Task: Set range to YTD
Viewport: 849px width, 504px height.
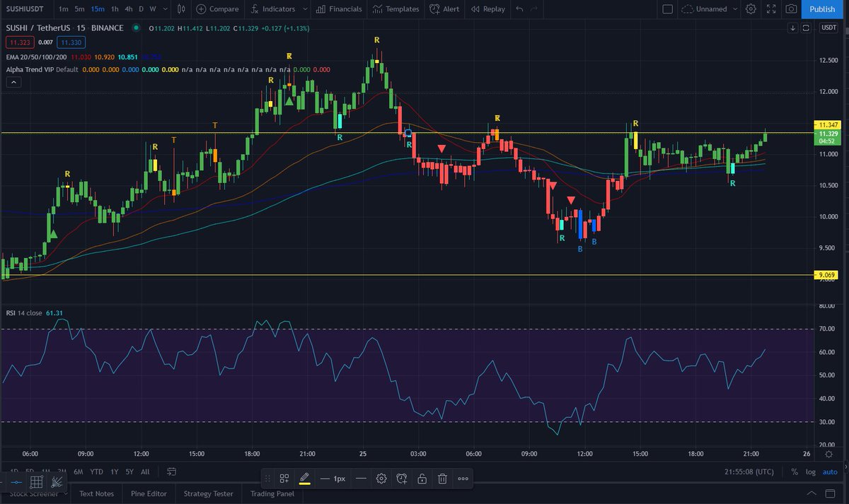Action: pyautogui.click(x=97, y=471)
